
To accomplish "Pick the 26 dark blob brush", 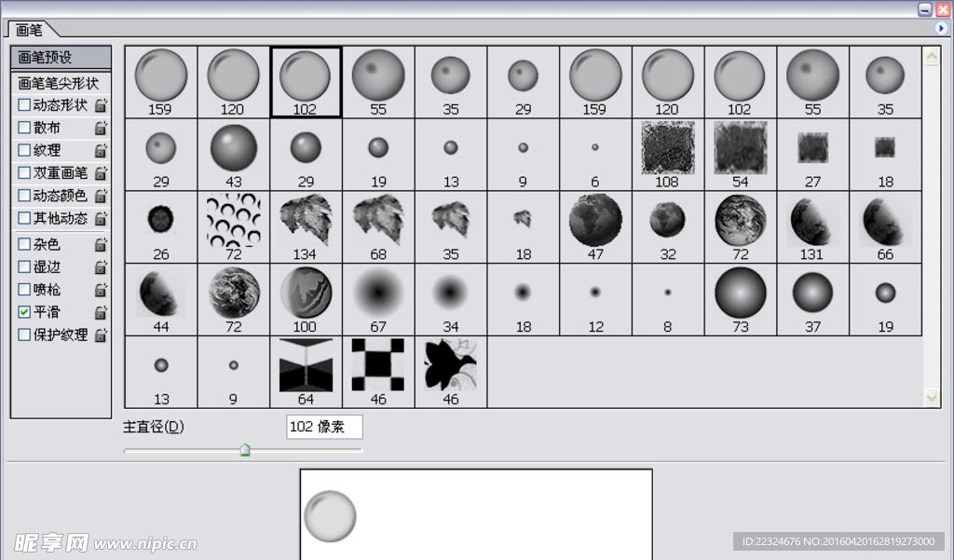I will [160, 226].
